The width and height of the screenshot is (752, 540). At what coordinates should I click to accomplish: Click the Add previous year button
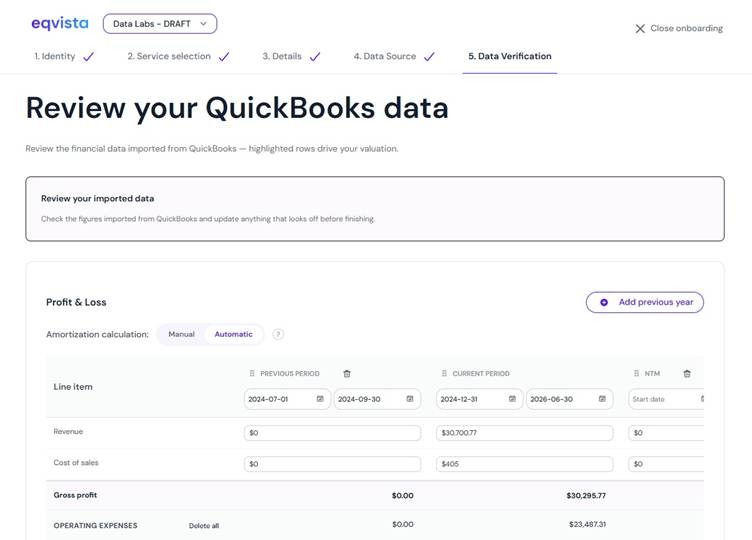[x=645, y=302]
